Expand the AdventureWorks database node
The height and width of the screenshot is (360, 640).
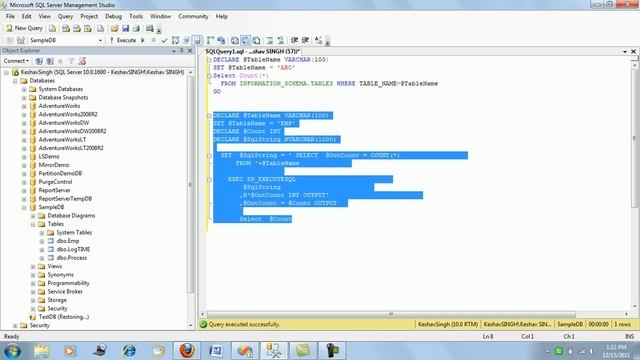click(24, 106)
